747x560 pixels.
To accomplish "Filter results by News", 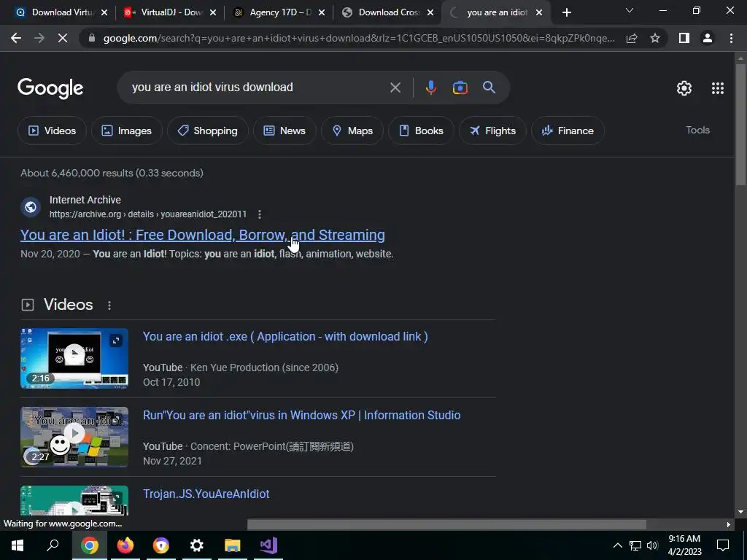I will pyautogui.click(x=285, y=131).
